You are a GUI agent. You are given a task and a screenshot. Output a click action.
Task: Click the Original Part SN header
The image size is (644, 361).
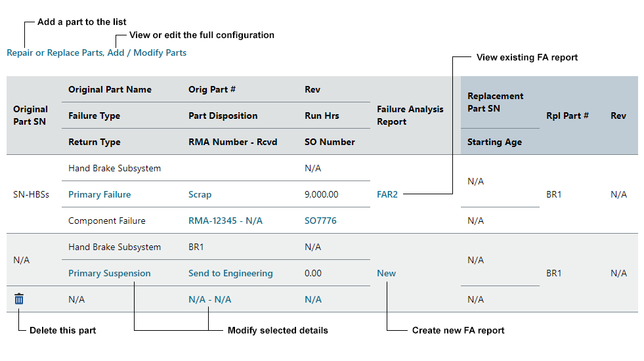31,116
